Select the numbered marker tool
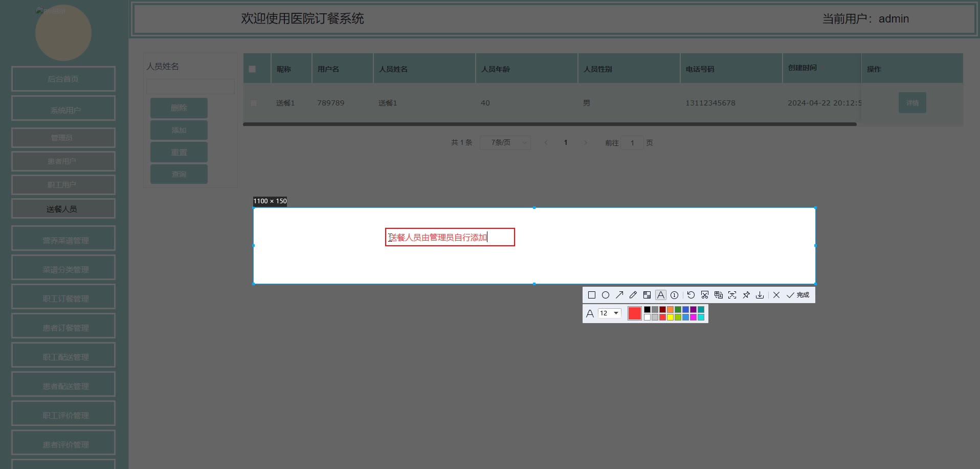This screenshot has width=980, height=469. click(x=675, y=295)
